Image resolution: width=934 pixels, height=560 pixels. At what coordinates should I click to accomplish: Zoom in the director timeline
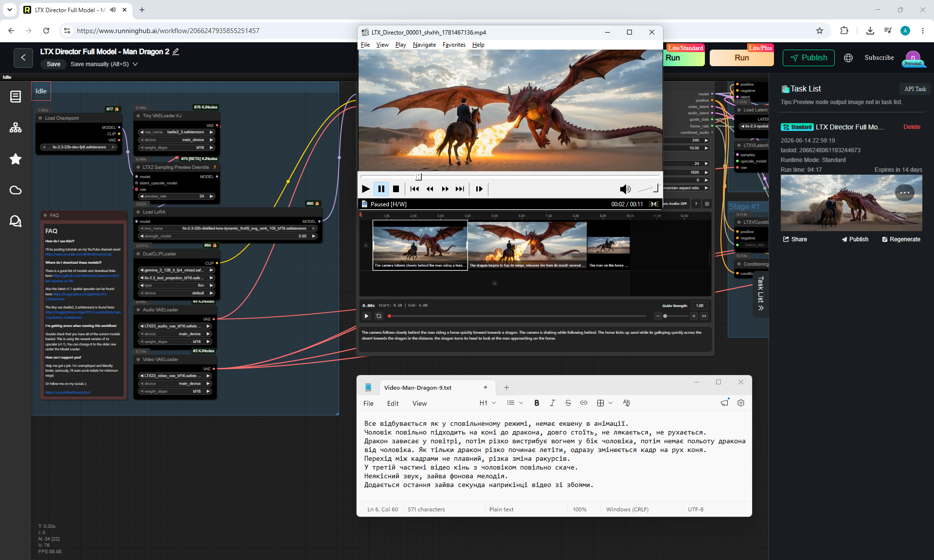(x=694, y=316)
